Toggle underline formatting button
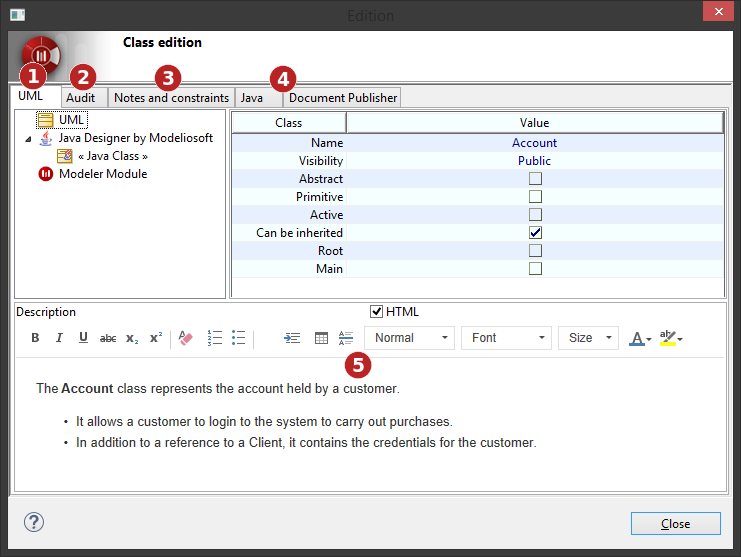The image size is (741, 557). pos(83,338)
